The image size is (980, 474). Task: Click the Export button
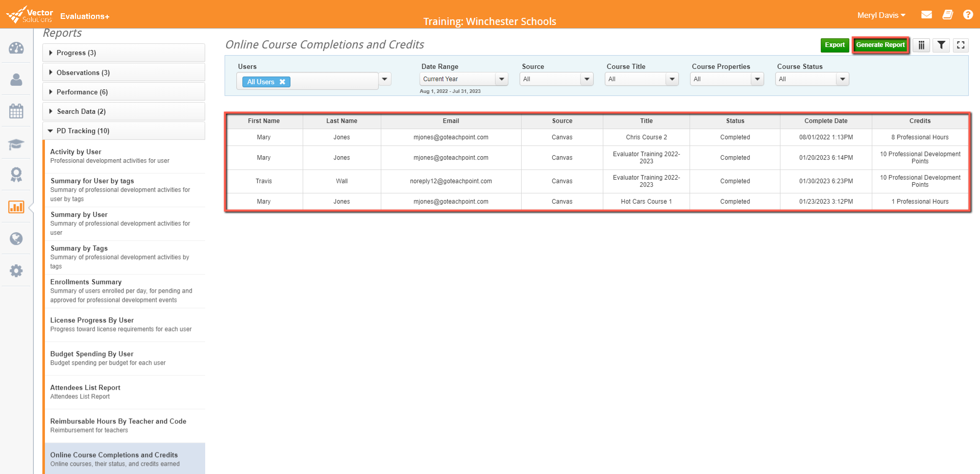(x=835, y=45)
